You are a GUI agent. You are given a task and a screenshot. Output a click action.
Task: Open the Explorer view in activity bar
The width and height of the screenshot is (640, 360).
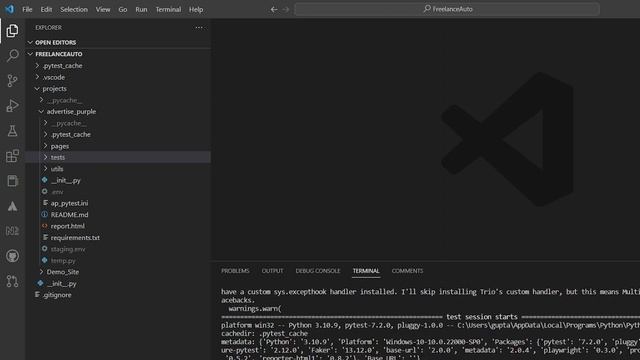tap(12, 31)
